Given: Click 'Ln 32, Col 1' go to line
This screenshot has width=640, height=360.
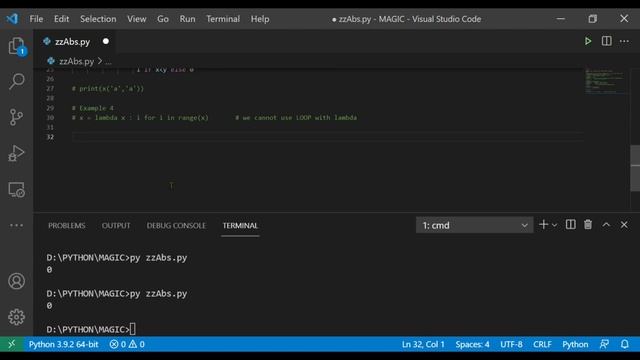Looking at the screenshot, I should click(423, 344).
